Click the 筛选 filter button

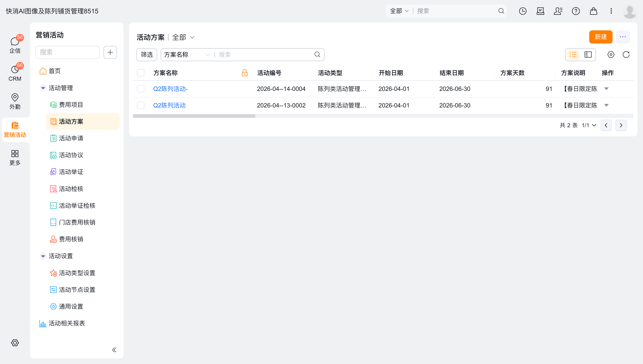tap(147, 55)
